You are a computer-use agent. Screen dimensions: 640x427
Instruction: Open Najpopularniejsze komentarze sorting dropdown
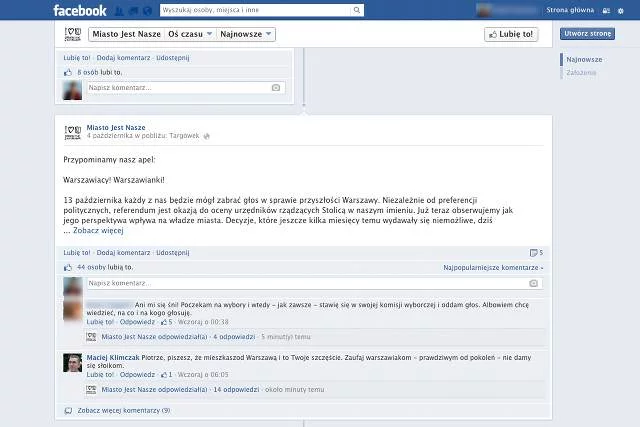pyautogui.click(x=493, y=268)
